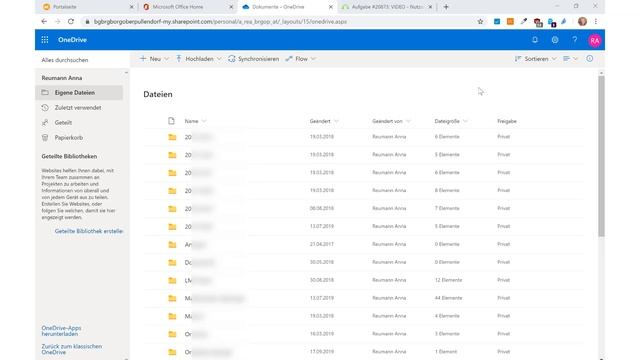The image size is (640, 360).
Task: Close the Microsoft Office Home tab
Action: pyautogui.click(x=231, y=7)
